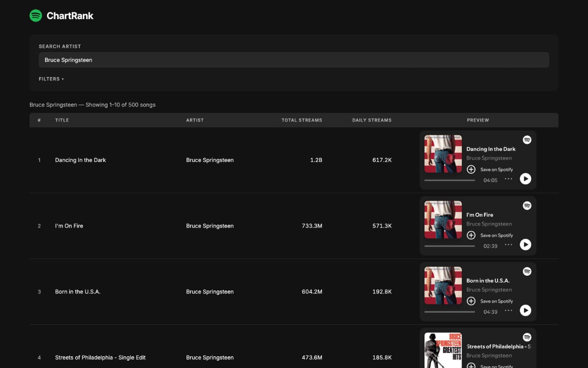Click Born in the U.S.A. album cover
This screenshot has width=588, height=368.
pyautogui.click(x=443, y=285)
